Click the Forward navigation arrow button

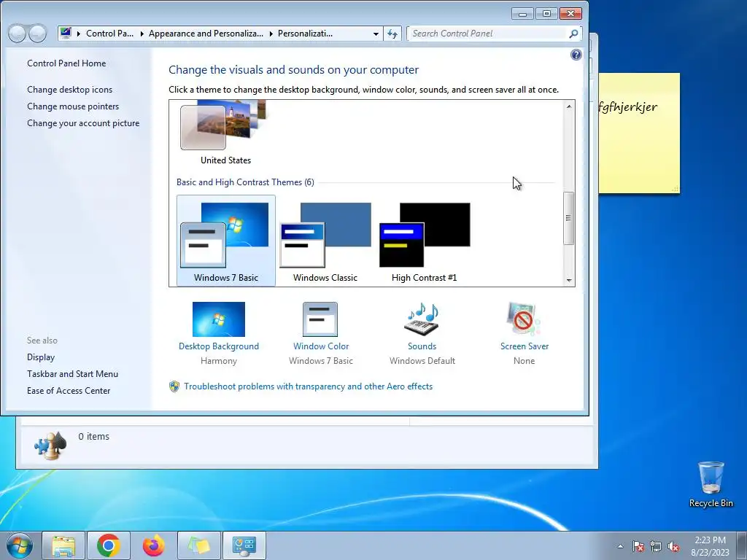tap(38, 34)
